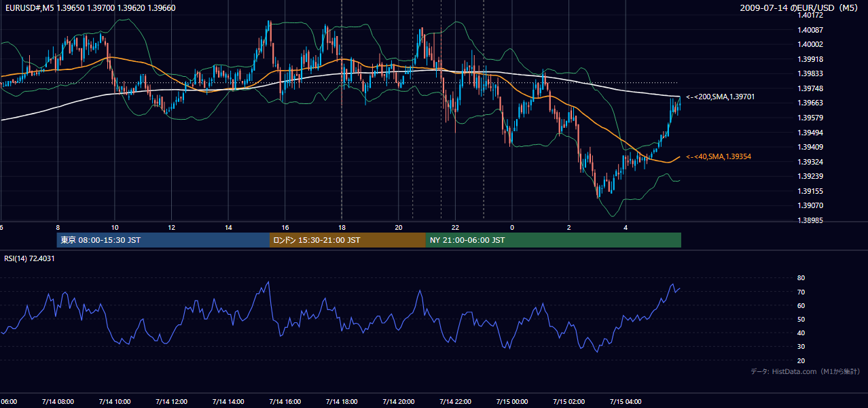Screen dimensions: 868x408
Task: Click hour tick 20 under price chart
Action: [399, 228]
